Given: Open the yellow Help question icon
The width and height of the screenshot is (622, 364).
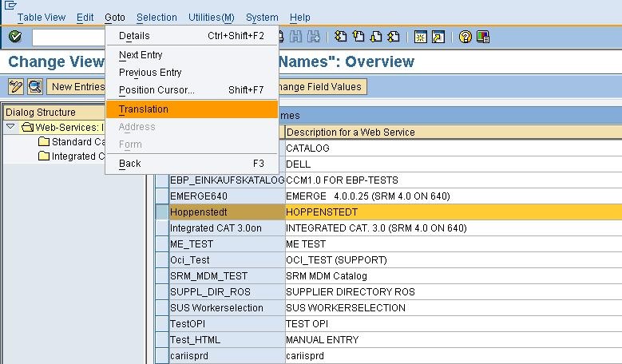Looking at the screenshot, I should [x=466, y=37].
